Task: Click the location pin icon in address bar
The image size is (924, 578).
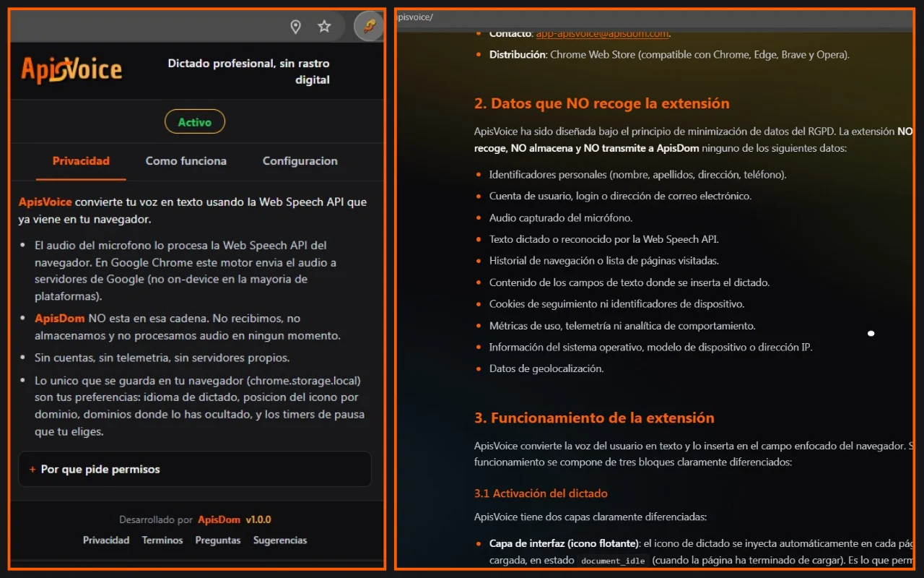Action: click(x=295, y=27)
